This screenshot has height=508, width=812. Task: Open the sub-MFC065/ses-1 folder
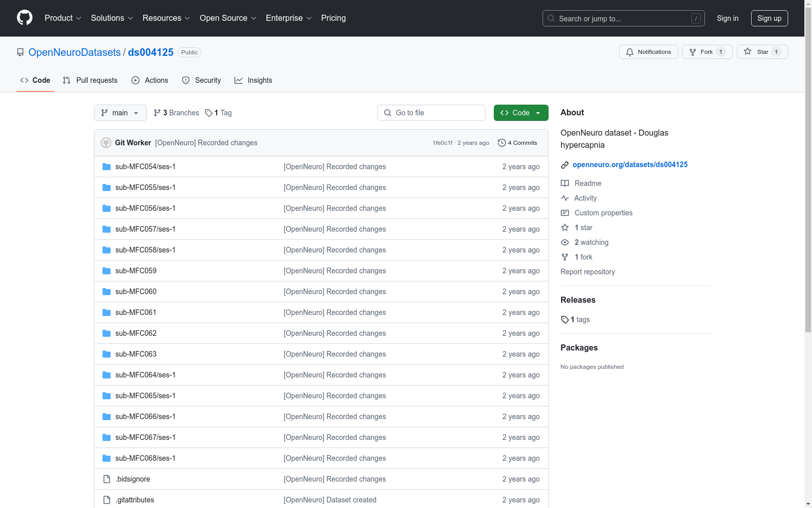[x=145, y=396]
